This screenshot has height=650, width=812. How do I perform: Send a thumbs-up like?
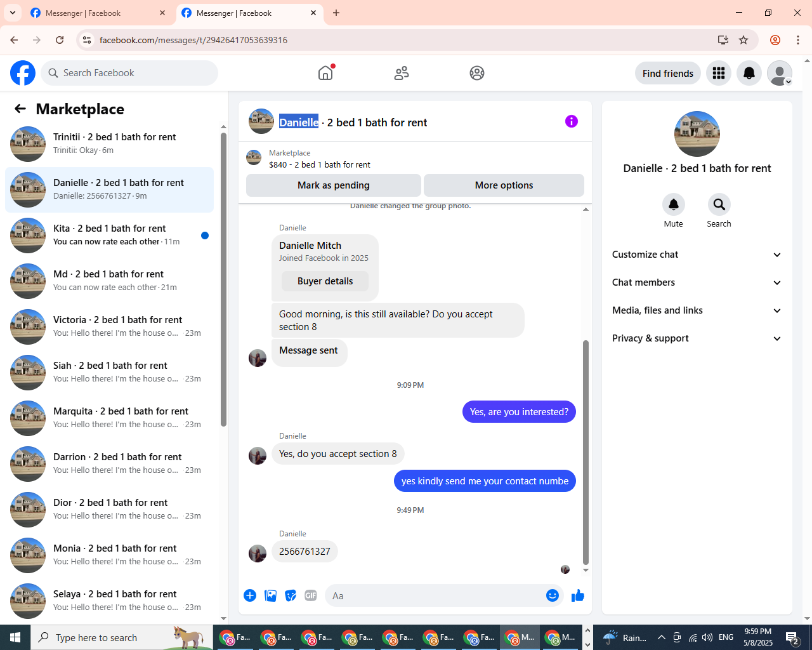click(578, 595)
